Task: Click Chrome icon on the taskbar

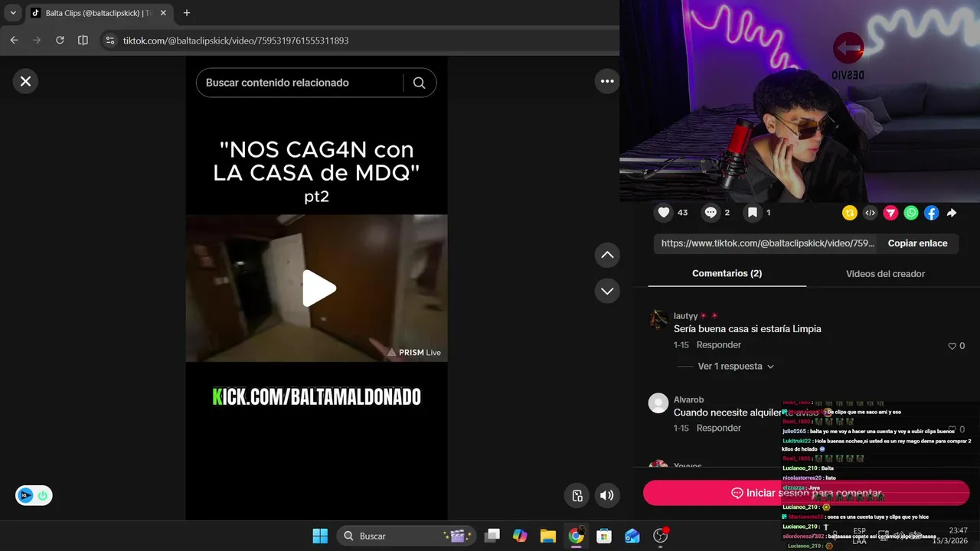Action: [576, 536]
